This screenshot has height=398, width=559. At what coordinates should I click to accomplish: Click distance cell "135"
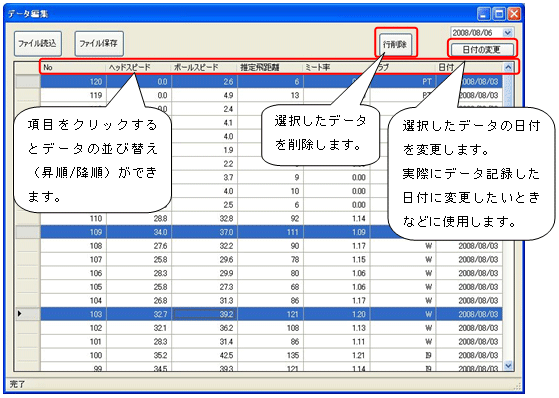click(x=271, y=355)
